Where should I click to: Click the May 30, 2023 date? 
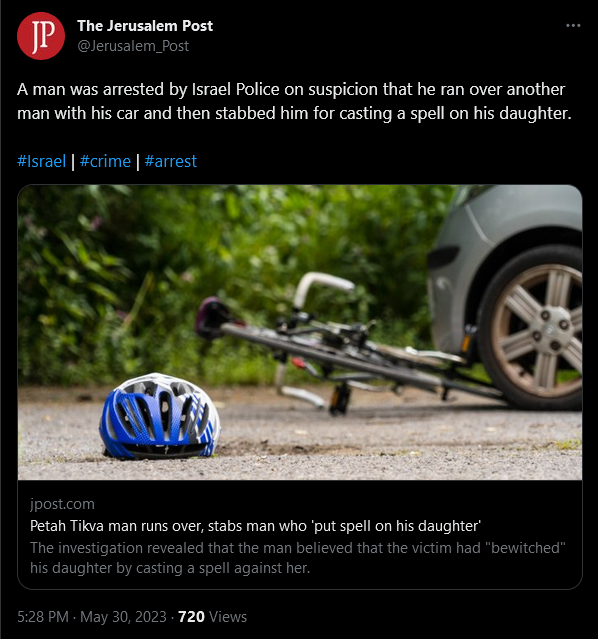[123, 617]
